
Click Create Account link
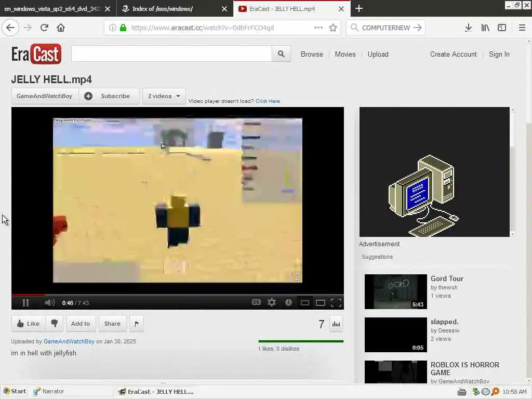tap(453, 54)
